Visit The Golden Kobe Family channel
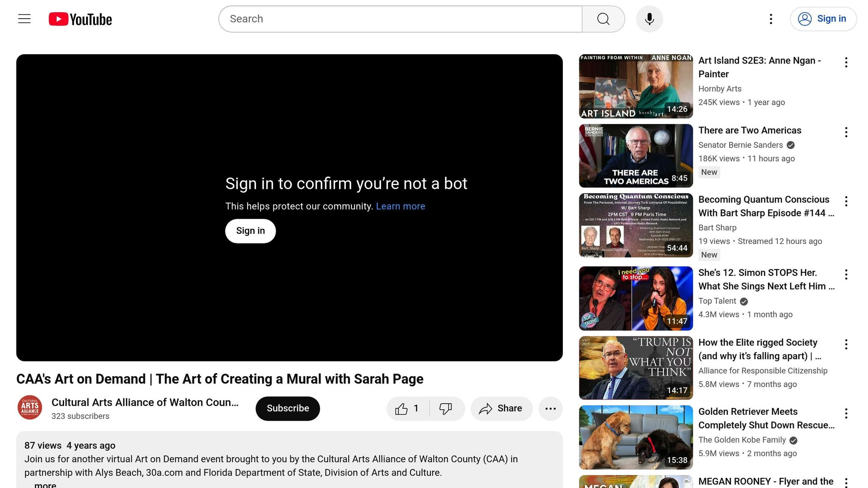This screenshot has width=868, height=488. (742, 440)
